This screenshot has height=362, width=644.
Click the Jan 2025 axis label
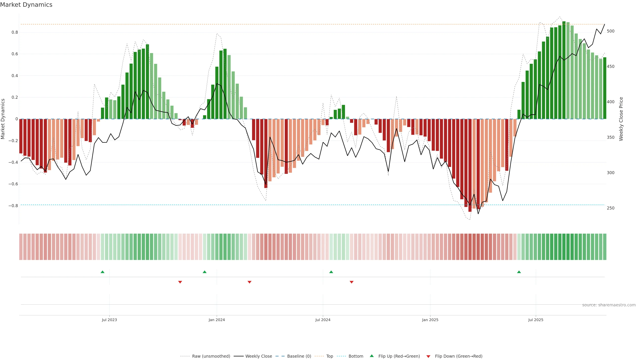(430, 320)
